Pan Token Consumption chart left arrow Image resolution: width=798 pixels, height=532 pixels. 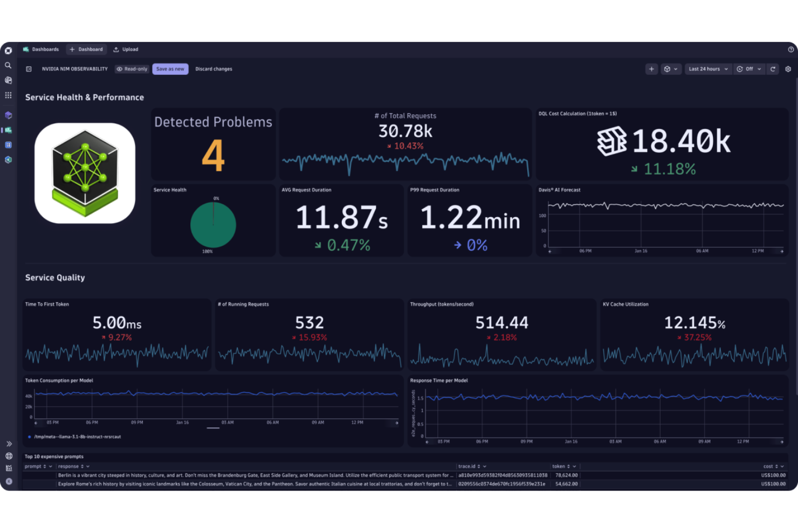pos(36,423)
